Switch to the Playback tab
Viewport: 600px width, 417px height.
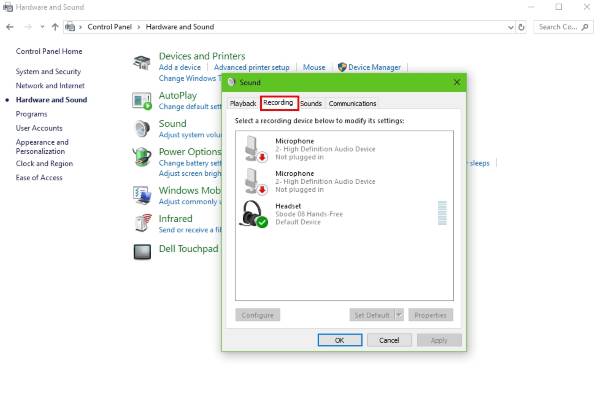(x=243, y=103)
